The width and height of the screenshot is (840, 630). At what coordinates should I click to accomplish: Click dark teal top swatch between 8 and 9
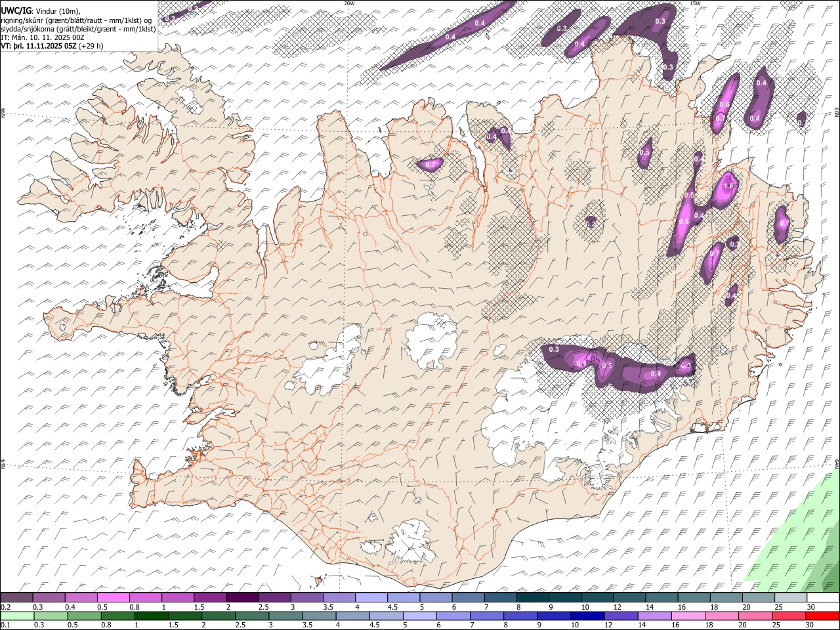tap(532, 597)
